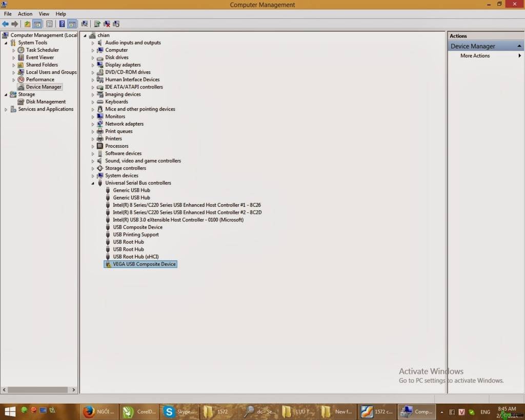Select Intel USB 3.0 eXtensible Host Controller
Image resolution: width=525 pixels, height=420 pixels.
coord(178,219)
